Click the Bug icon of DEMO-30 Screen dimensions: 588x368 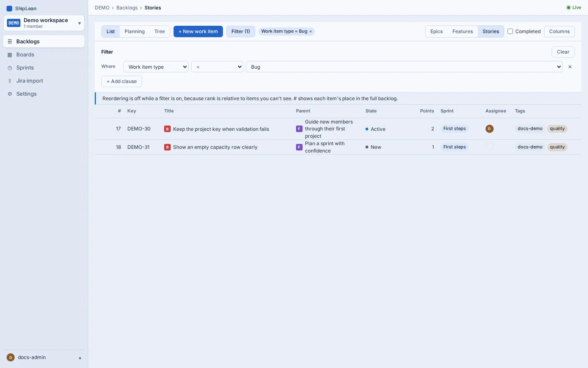pyautogui.click(x=167, y=129)
